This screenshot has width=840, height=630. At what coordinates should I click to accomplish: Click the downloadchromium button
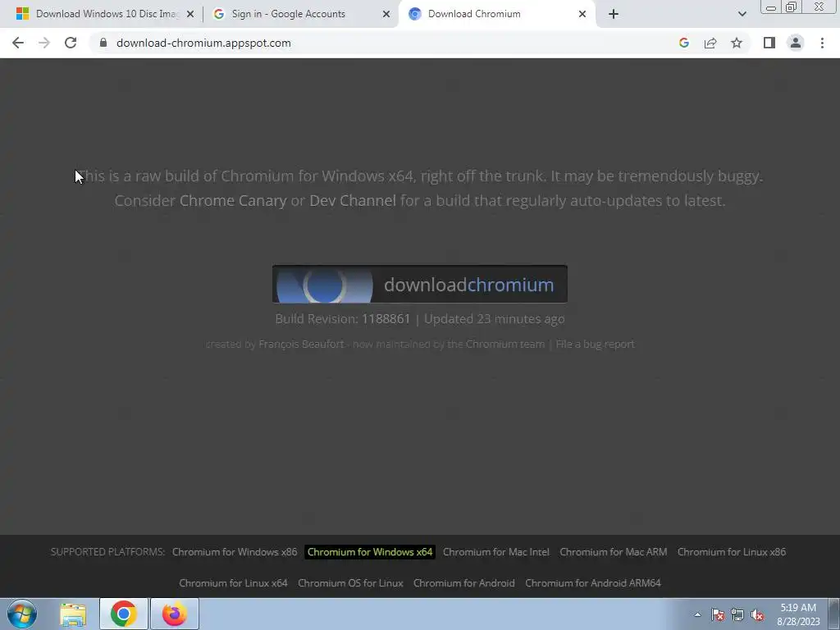click(419, 284)
